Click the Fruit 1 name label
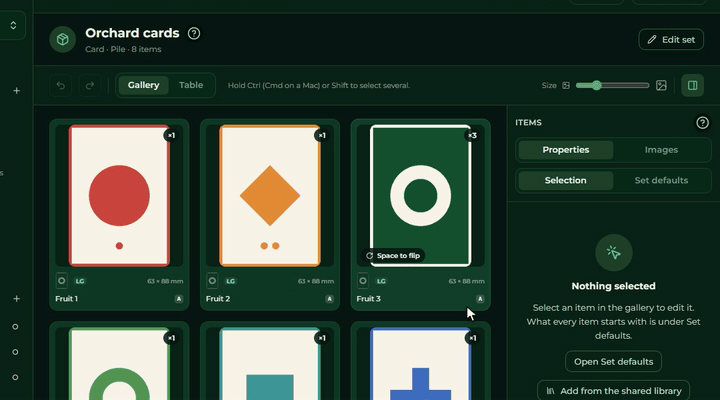720x400 pixels. point(67,299)
